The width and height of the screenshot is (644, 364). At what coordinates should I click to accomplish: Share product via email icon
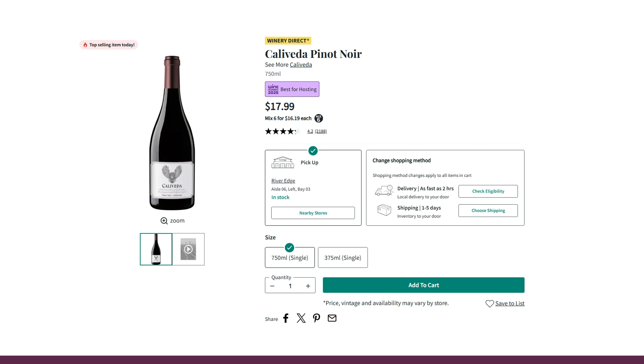pos(332,318)
